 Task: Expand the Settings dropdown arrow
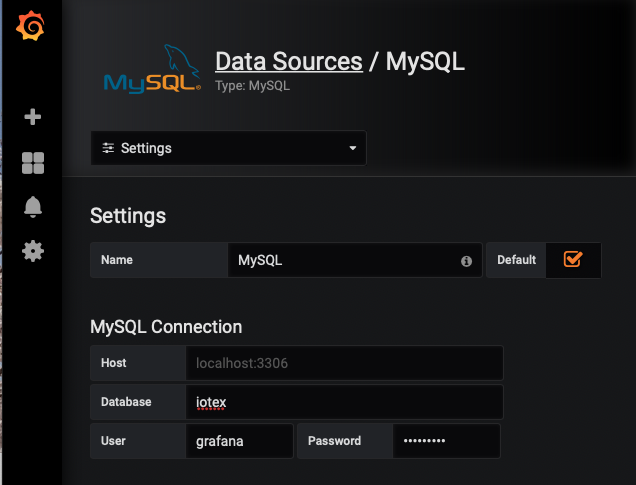352,148
